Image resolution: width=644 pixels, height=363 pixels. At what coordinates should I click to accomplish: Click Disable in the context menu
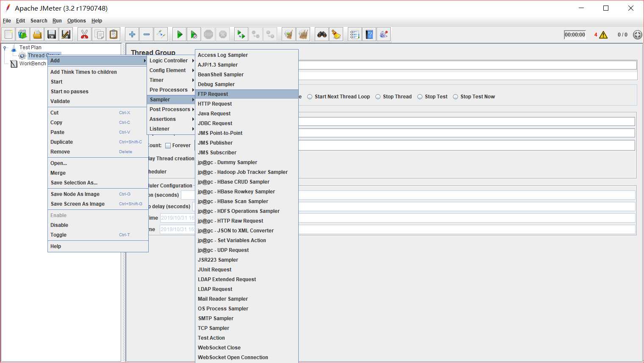[98, 225]
